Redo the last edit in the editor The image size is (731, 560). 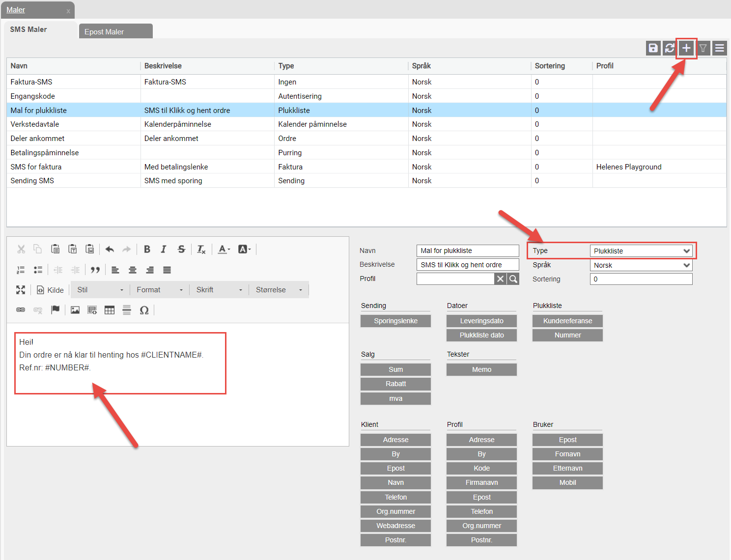[x=127, y=249]
